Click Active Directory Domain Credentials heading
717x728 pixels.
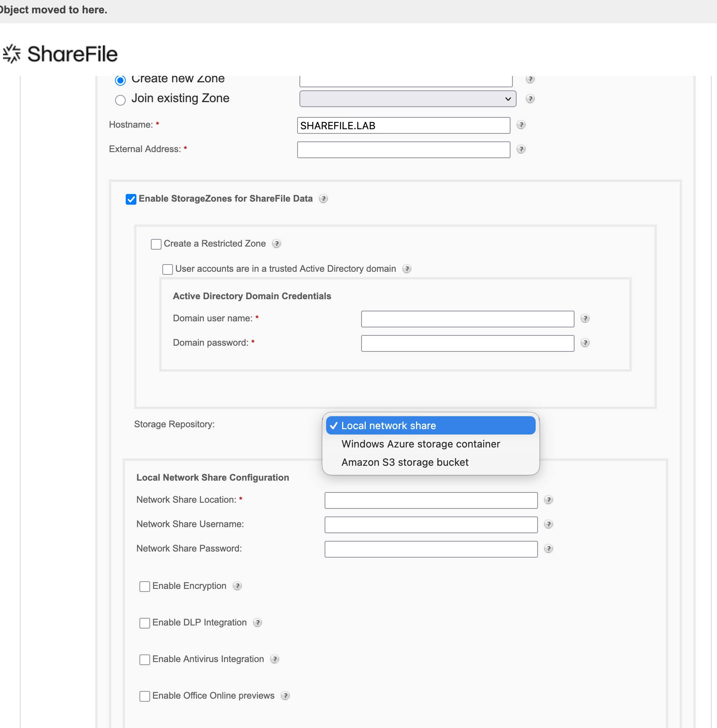pyautogui.click(x=252, y=296)
